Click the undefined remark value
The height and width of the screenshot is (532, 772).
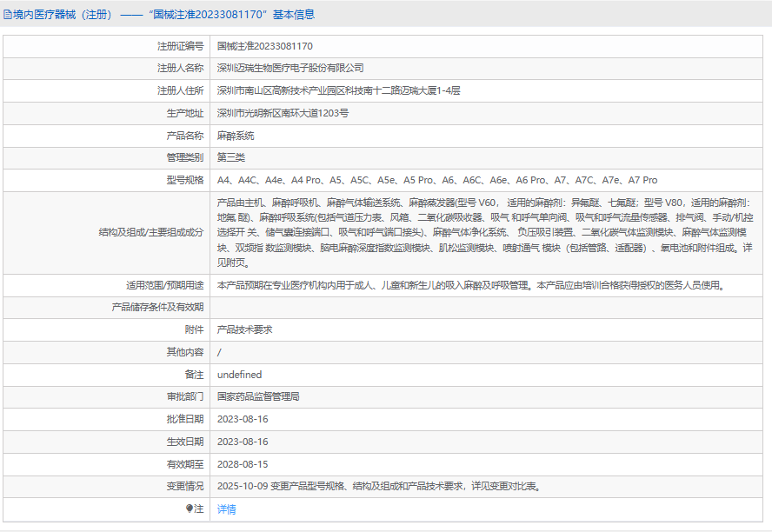coord(240,375)
